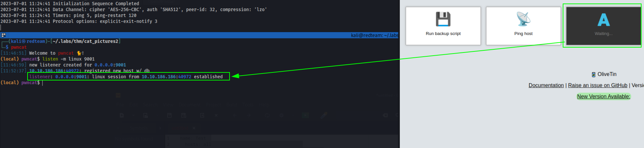Screen dimensions: 644x148
Task: Select the dark Waiting... action card
Action: pos(604,26)
